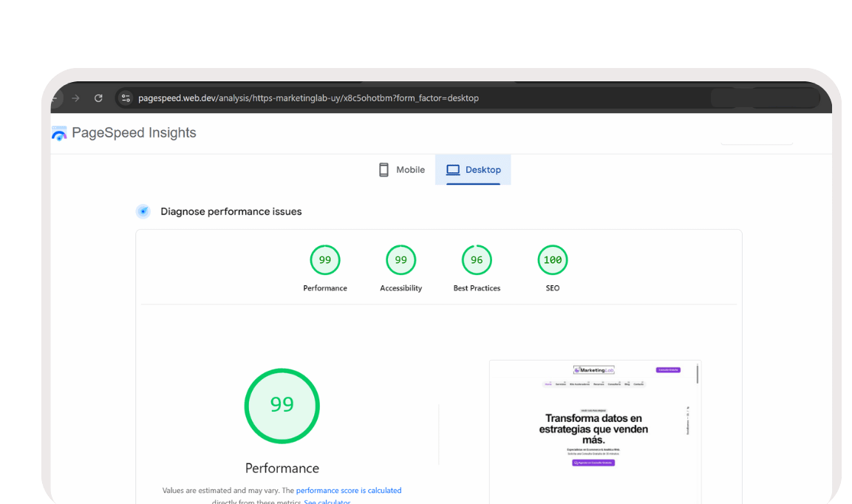The width and height of the screenshot is (852, 504).
Task: Click the laptop icon on the Desktop tab
Action: coord(451,169)
